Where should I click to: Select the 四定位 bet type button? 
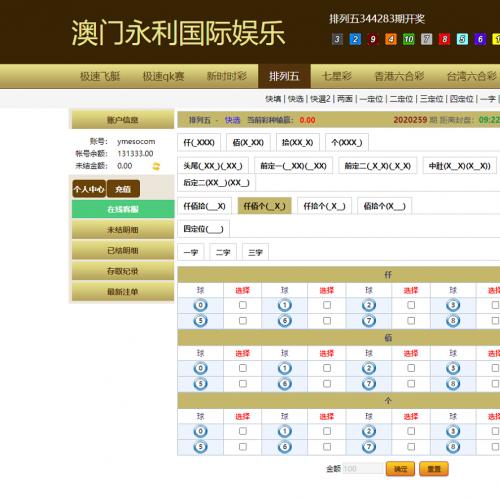pyautogui.click(x=203, y=229)
